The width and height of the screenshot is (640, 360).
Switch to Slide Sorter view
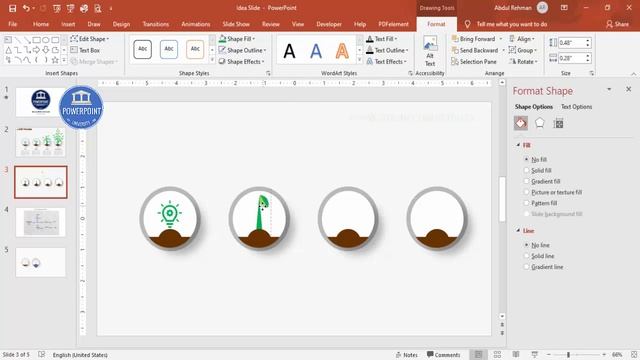pos(497,355)
